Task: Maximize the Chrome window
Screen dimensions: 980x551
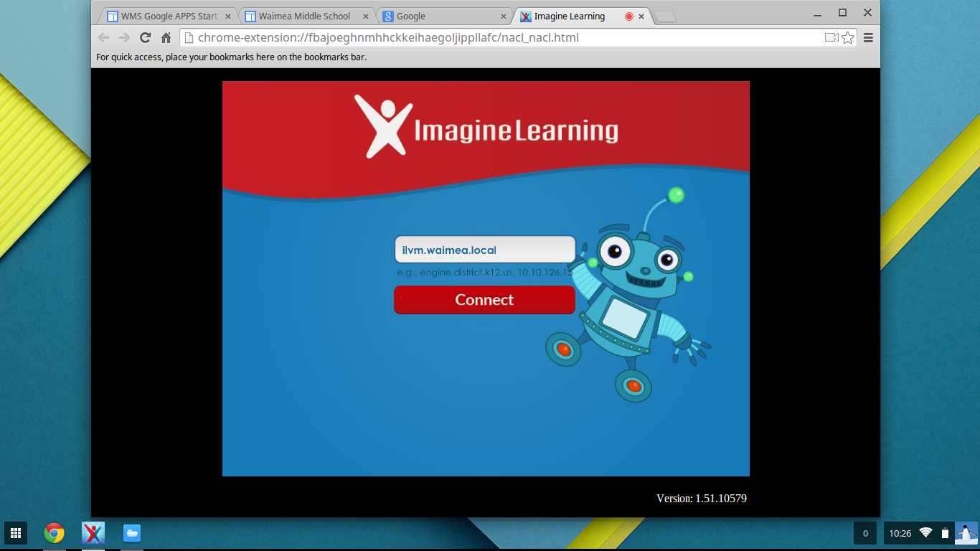Action: (x=843, y=12)
